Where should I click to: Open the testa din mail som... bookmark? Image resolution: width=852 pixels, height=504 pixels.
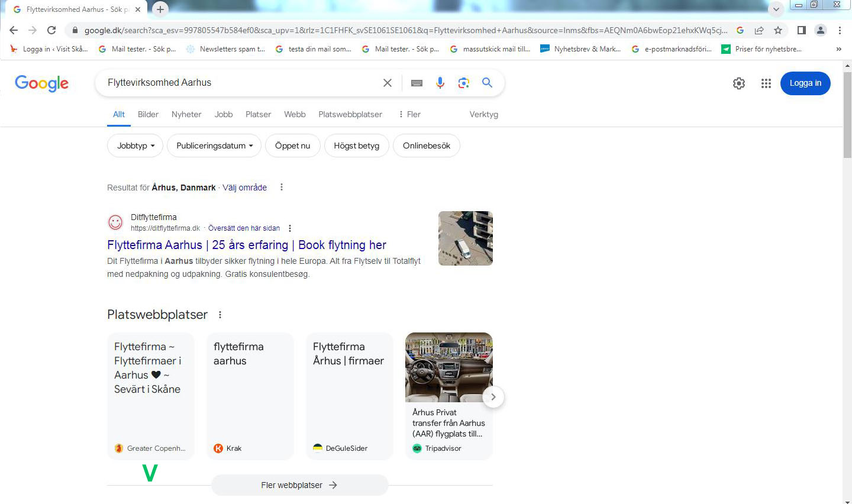(x=314, y=49)
